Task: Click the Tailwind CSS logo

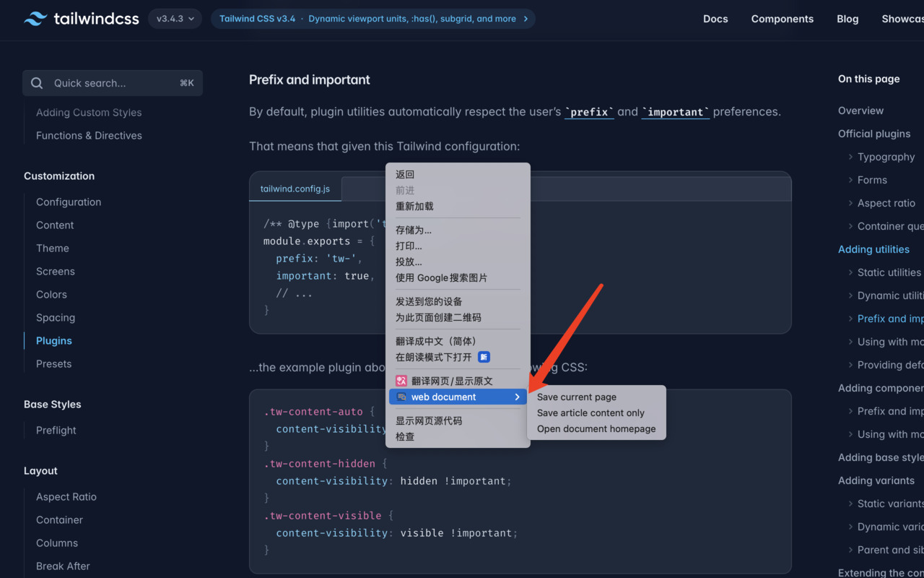Action: coord(81,19)
